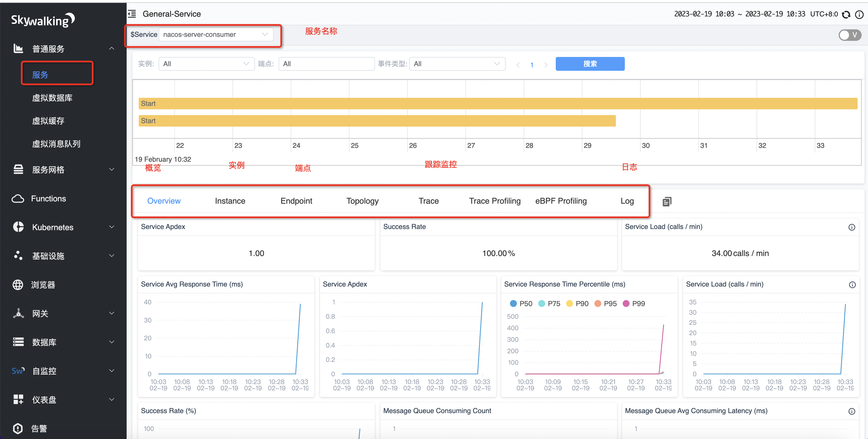The image size is (868, 439).
Task: Click the 普通服务 chart icon in sidebar
Action: [18, 49]
